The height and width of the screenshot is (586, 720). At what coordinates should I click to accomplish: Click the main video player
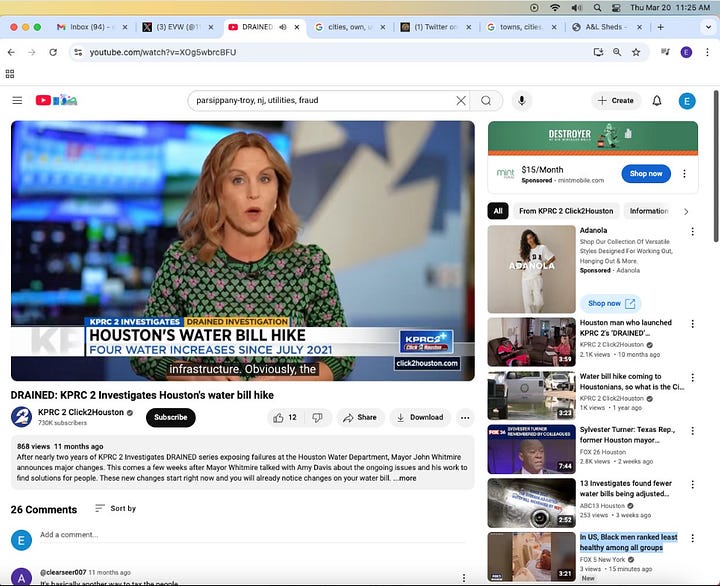coord(242,251)
